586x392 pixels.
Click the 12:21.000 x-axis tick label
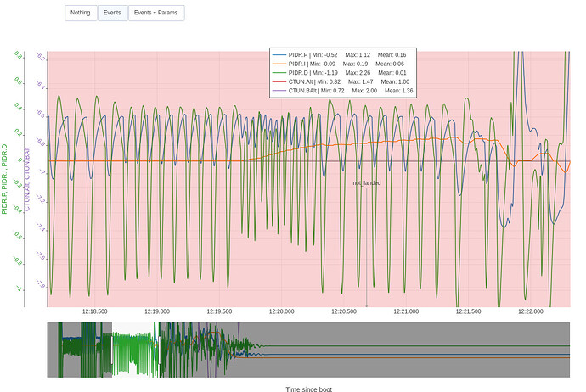406,311
